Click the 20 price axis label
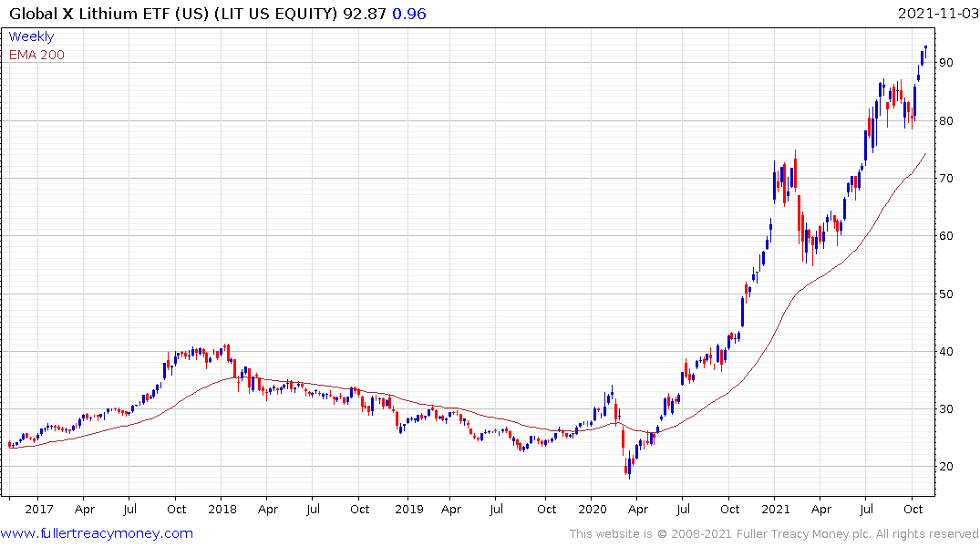The width and height of the screenshot is (980, 547). coord(945,467)
